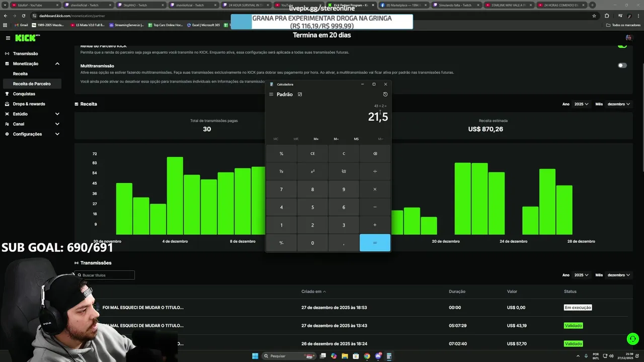The width and height of the screenshot is (644, 362).
Task: Click the plus/minus sign key in Calculator
Action: tap(281, 243)
